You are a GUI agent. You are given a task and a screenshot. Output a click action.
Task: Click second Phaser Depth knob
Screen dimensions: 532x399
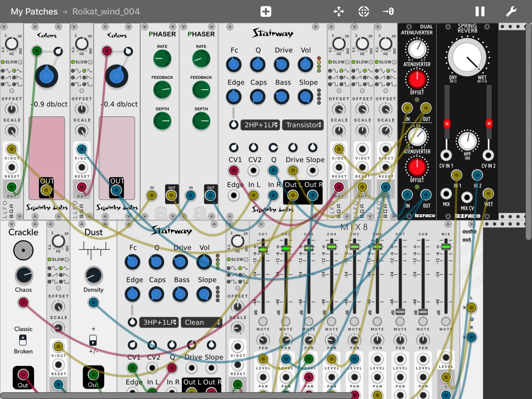(x=201, y=121)
